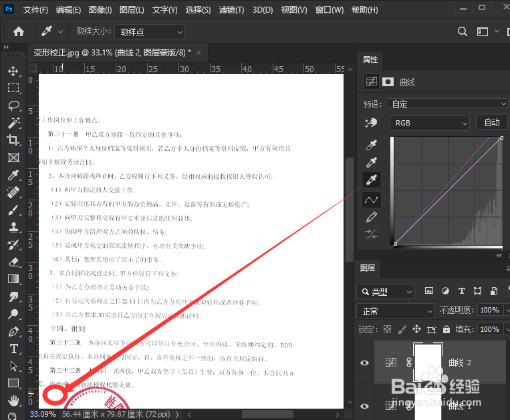Toggle pixel layer filter
Image resolution: width=510 pixels, height=420 pixels.
click(x=429, y=290)
